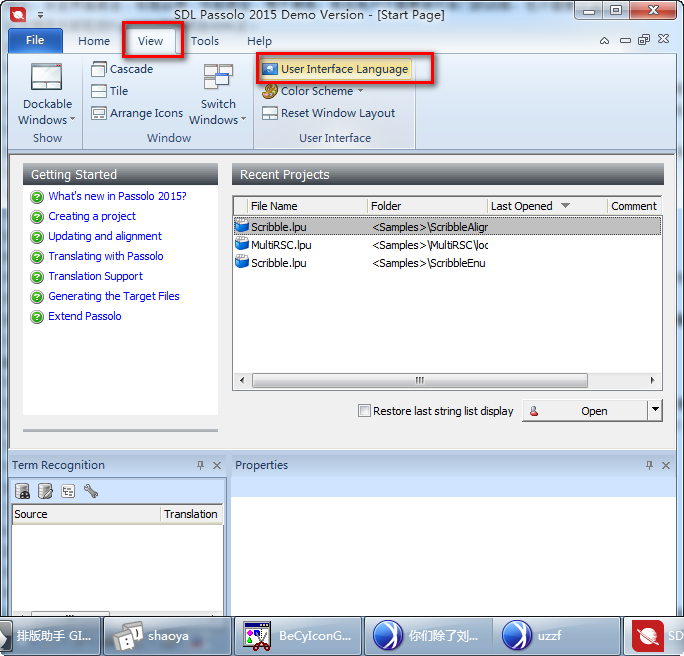Click the Open project button
The width and height of the screenshot is (684, 656).
click(585, 411)
